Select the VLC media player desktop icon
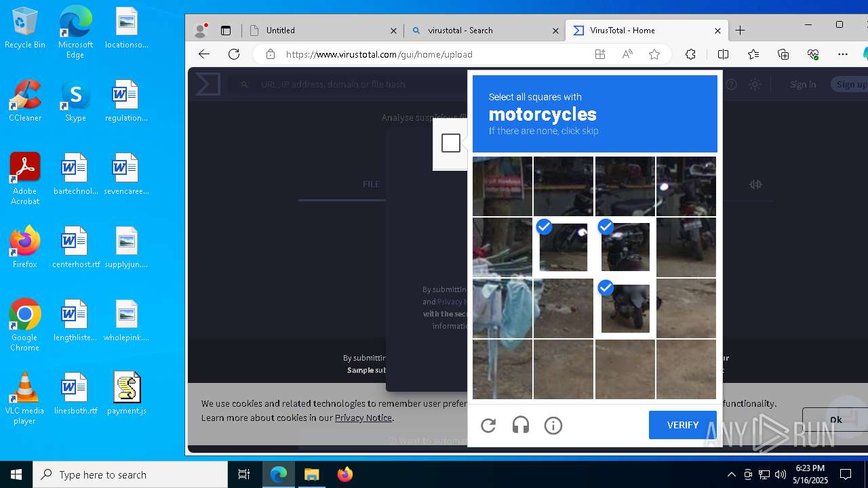This screenshot has width=868, height=488. pyautogui.click(x=25, y=399)
